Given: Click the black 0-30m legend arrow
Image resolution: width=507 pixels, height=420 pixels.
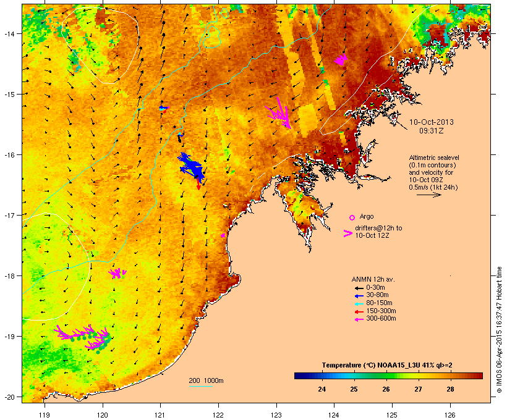Looking at the screenshot, I should coord(359,288).
